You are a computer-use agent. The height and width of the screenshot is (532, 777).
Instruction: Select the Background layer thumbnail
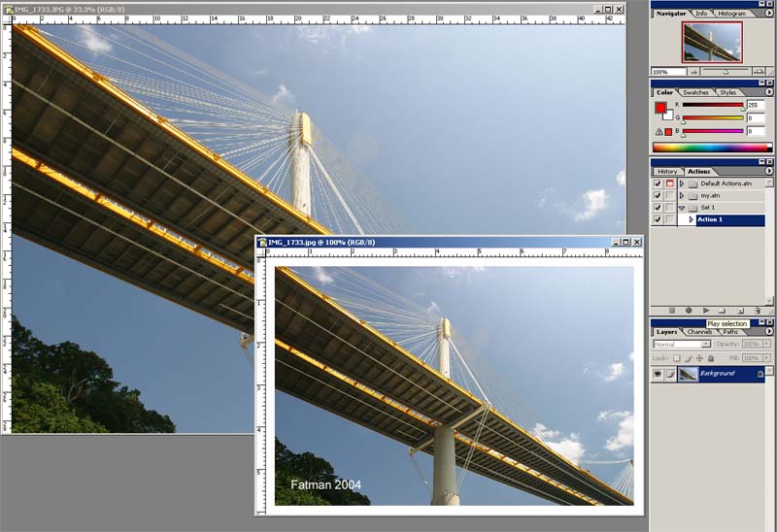(x=689, y=374)
